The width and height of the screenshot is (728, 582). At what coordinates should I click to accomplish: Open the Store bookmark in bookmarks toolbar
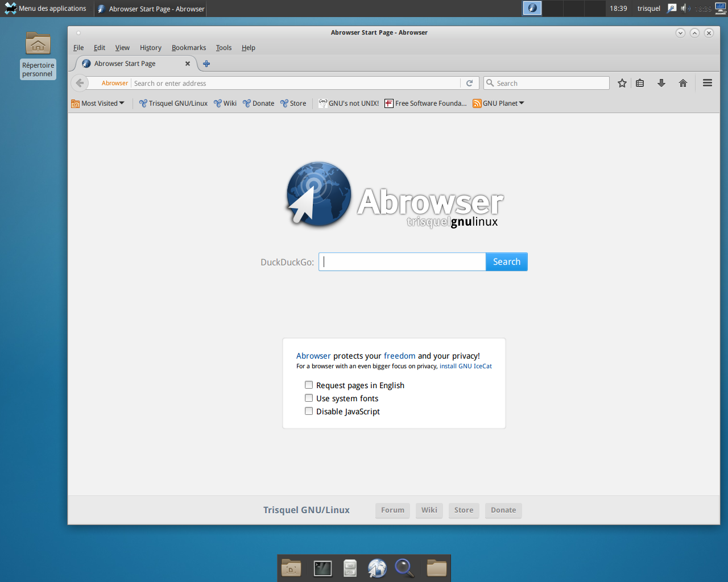click(x=293, y=103)
